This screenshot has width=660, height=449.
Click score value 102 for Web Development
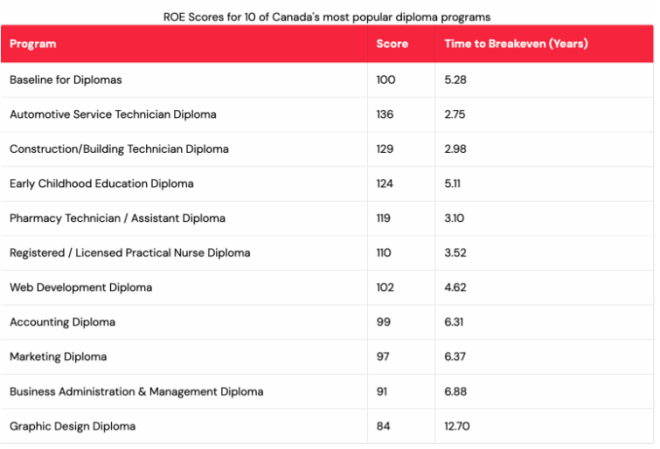pos(385,287)
